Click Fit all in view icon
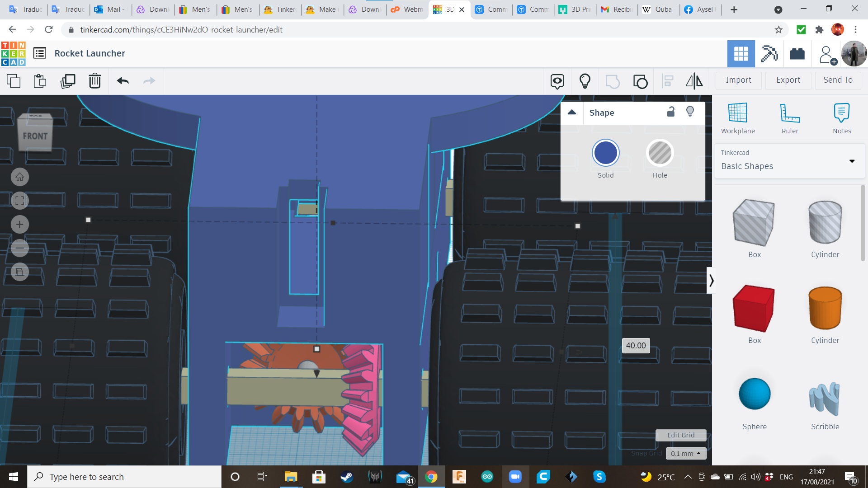The image size is (868, 488). point(20,201)
